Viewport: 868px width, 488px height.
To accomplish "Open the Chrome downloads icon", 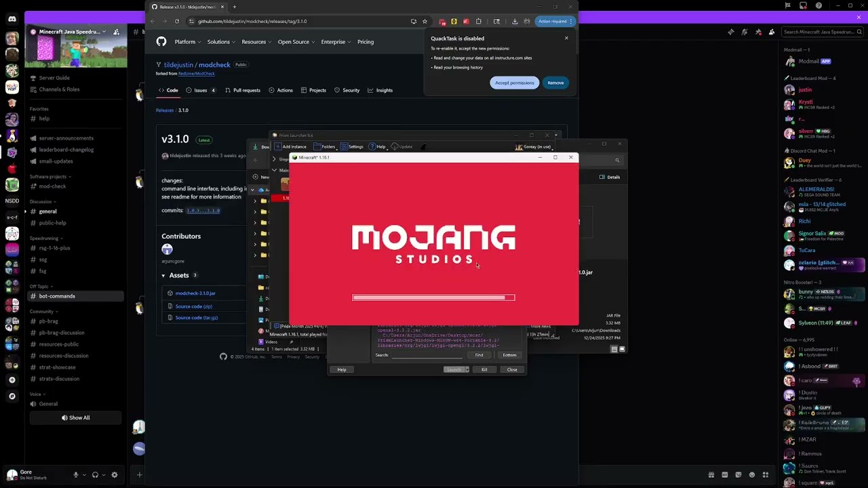I will 515,21.
